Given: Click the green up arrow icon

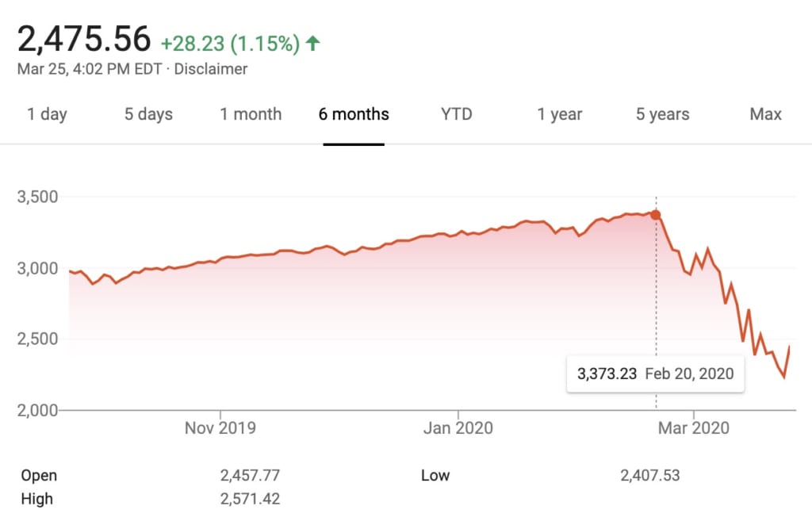Looking at the screenshot, I should (x=313, y=44).
